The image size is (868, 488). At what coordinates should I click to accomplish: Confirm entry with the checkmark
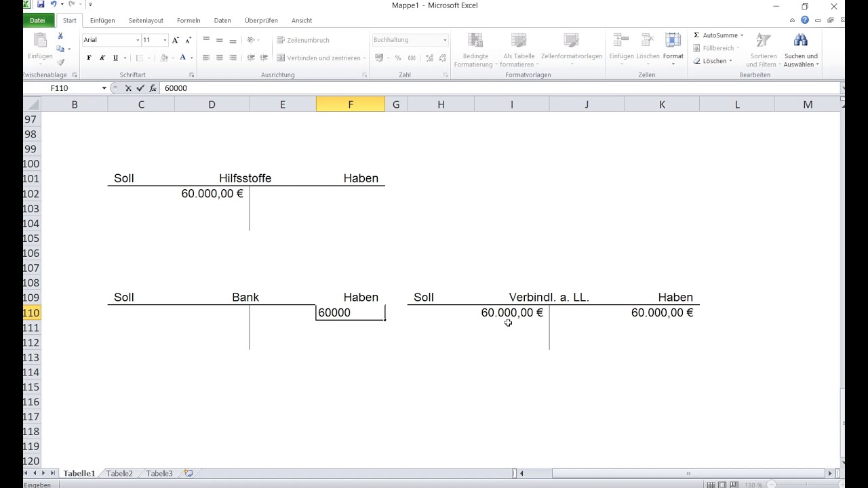140,88
